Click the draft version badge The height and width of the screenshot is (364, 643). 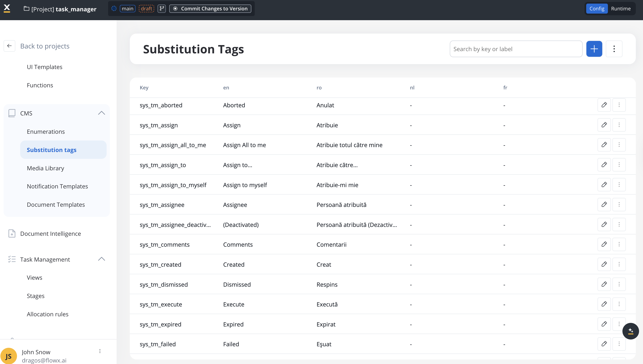(x=146, y=8)
